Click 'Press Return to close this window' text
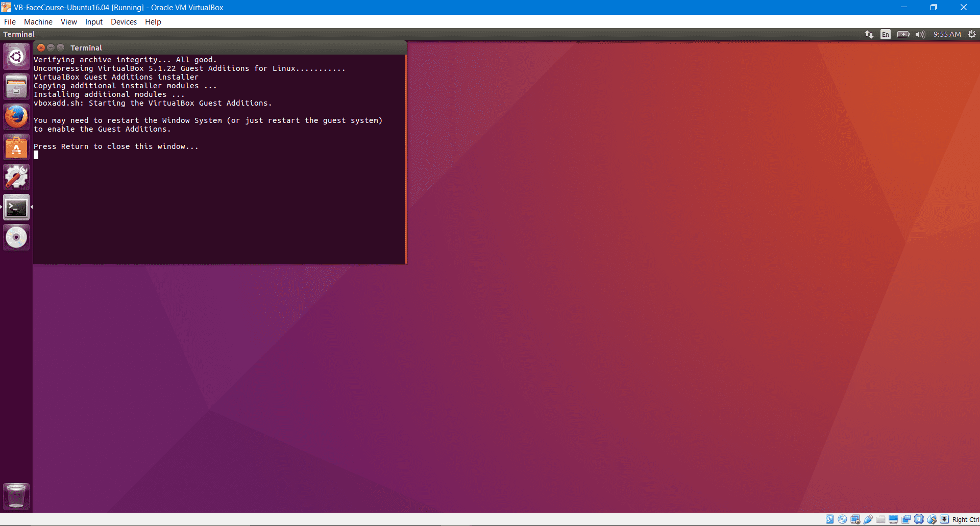The width and height of the screenshot is (980, 526). (x=116, y=146)
